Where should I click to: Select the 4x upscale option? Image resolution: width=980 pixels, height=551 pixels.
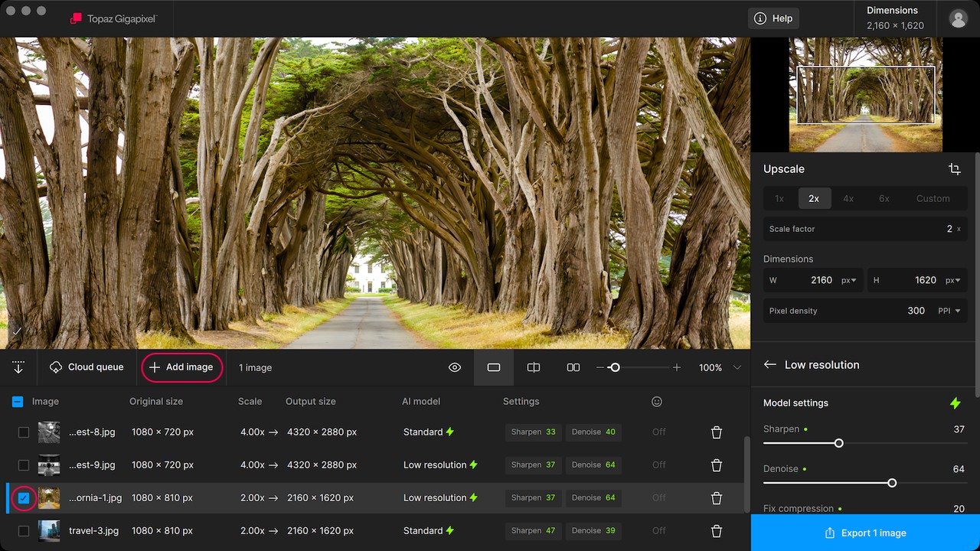(848, 198)
